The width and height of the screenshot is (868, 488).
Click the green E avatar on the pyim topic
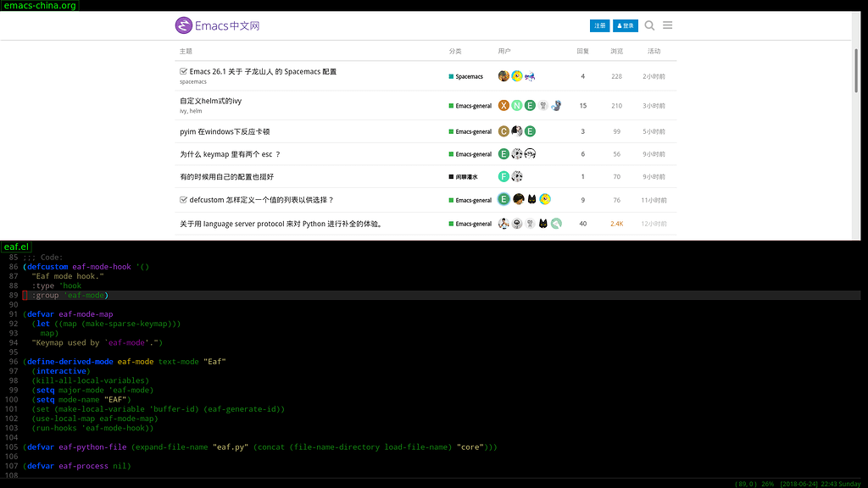(529, 131)
